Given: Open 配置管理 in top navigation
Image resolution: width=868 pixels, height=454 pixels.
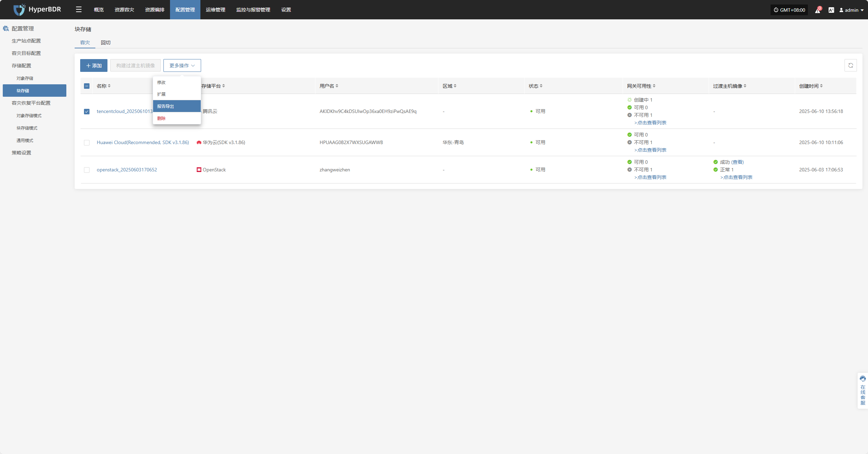Looking at the screenshot, I should 185,10.
